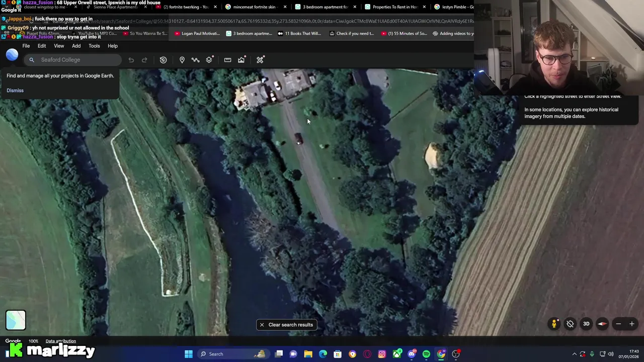
Task: Click the crossed tools toolbar icon
Action: click(260, 60)
